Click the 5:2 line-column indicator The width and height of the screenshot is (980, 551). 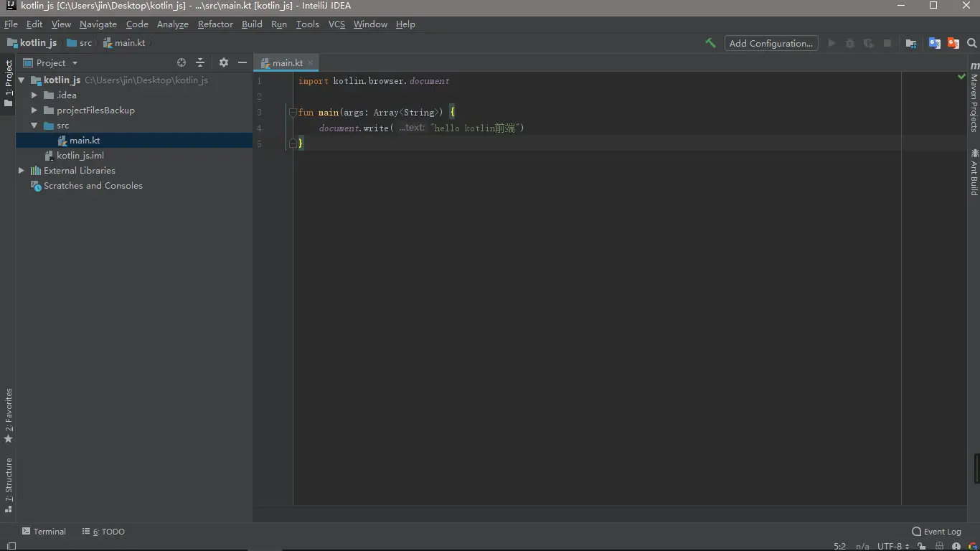pyautogui.click(x=840, y=547)
